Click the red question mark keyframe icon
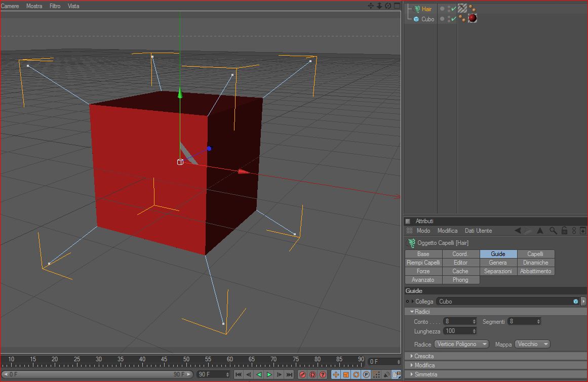Screen dimensions: 588x382 [323, 374]
